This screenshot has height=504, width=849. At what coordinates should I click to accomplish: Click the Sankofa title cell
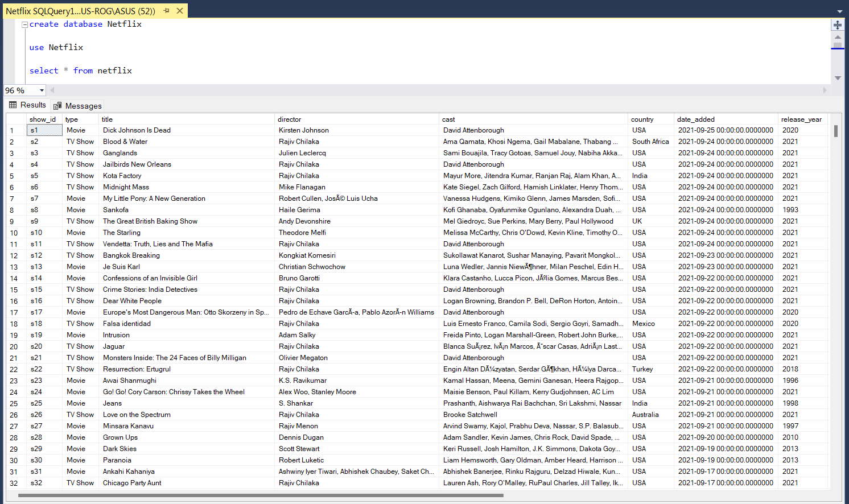click(187, 210)
